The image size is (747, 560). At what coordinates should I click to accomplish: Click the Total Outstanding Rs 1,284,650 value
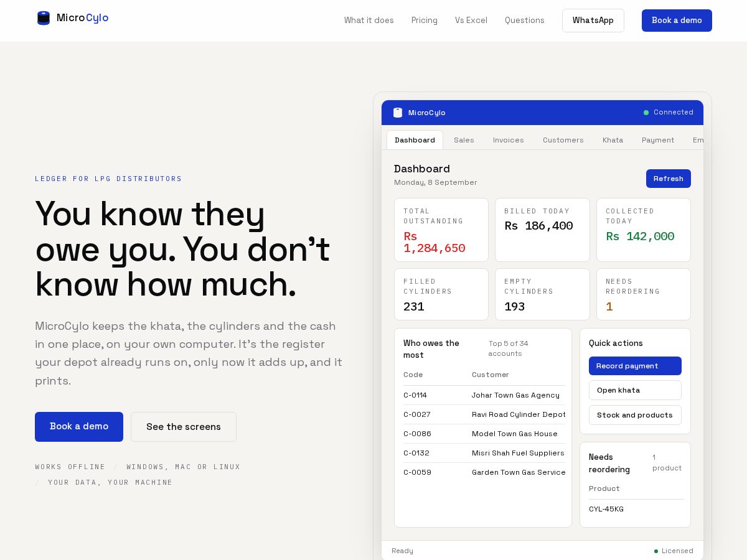435,242
